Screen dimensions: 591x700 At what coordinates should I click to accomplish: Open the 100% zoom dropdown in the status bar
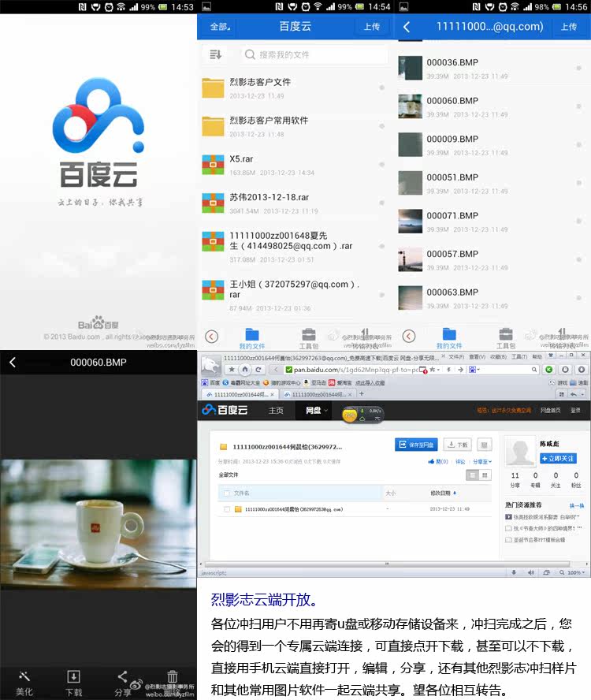pyautogui.click(x=576, y=572)
